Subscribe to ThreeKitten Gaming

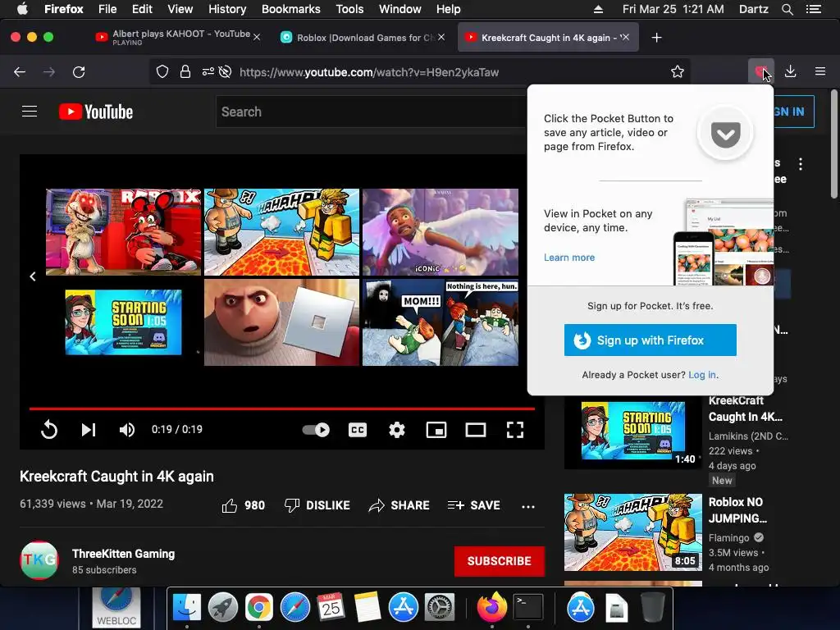pyautogui.click(x=500, y=561)
